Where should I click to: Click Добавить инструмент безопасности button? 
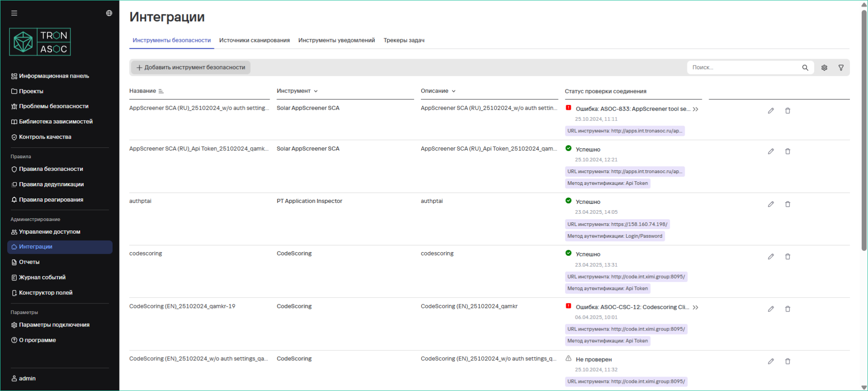pos(191,67)
